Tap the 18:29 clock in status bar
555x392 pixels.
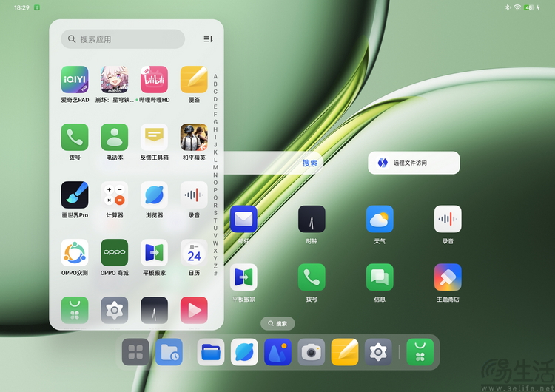[x=21, y=7]
